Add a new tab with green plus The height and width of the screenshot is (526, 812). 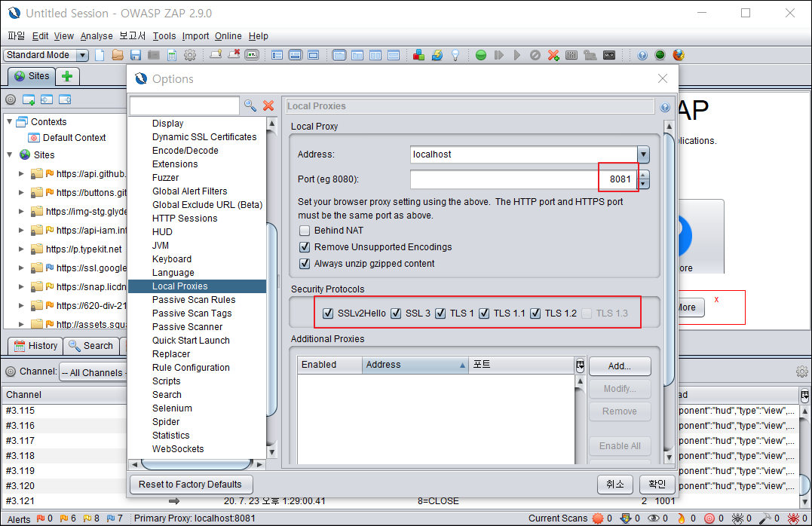(x=67, y=77)
